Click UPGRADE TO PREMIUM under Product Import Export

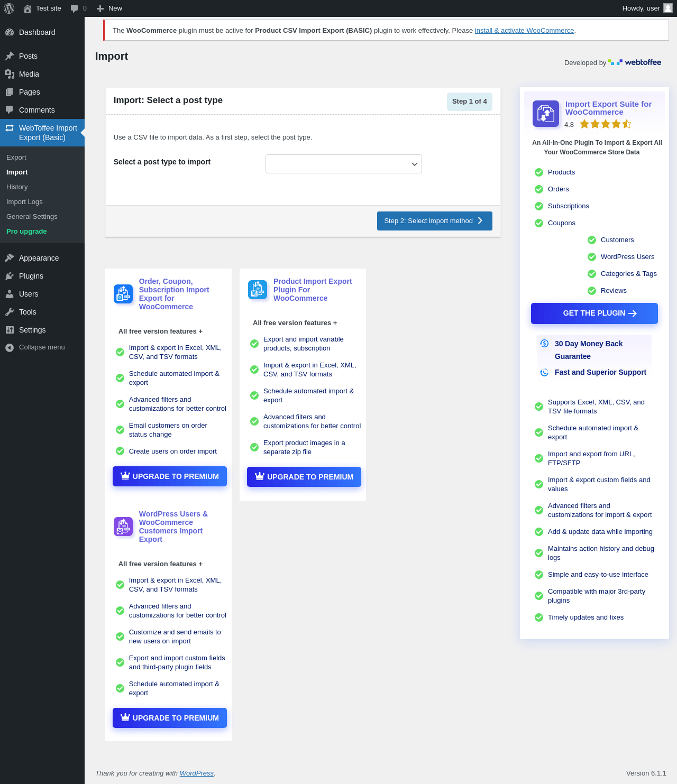click(304, 477)
